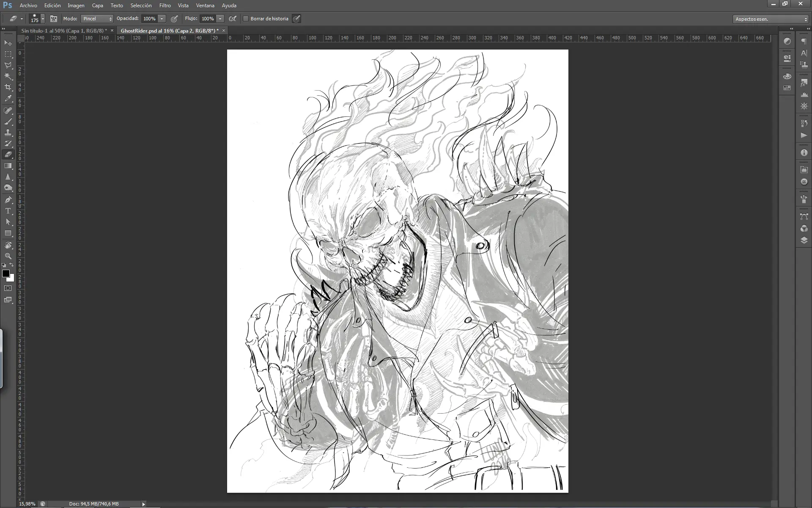The image size is (812, 508).
Task: Expand the toolbox panel double arrows
Action: click(4, 29)
